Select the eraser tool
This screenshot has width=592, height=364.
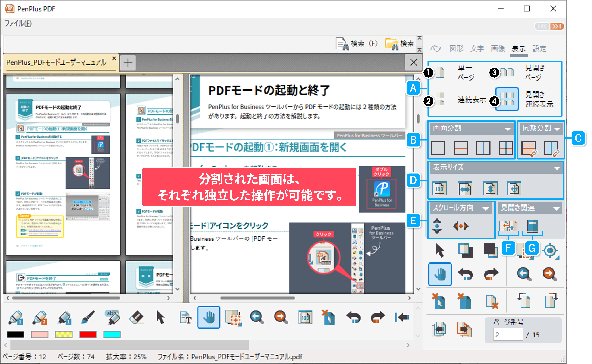point(136,317)
